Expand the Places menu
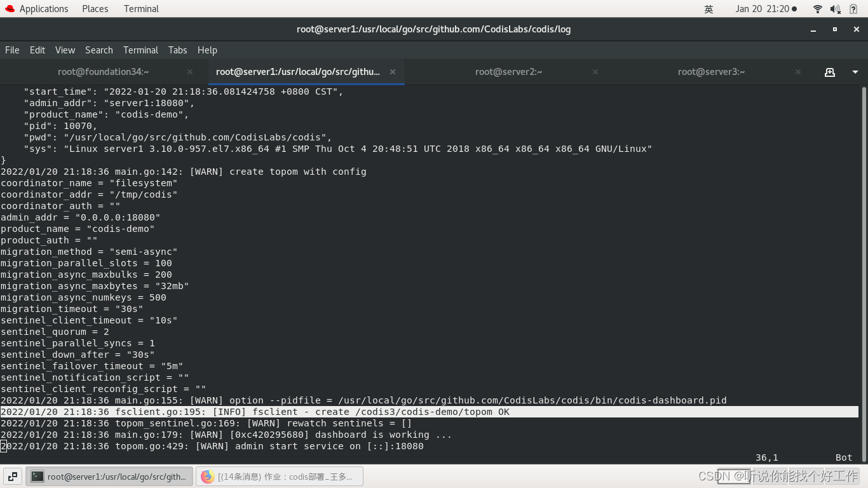This screenshot has height=488, width=868. coord(95,8)
